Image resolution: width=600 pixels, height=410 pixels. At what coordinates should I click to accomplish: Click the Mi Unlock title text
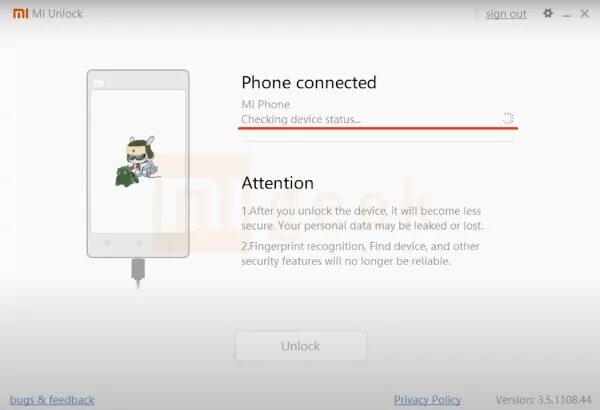[57, 14]
